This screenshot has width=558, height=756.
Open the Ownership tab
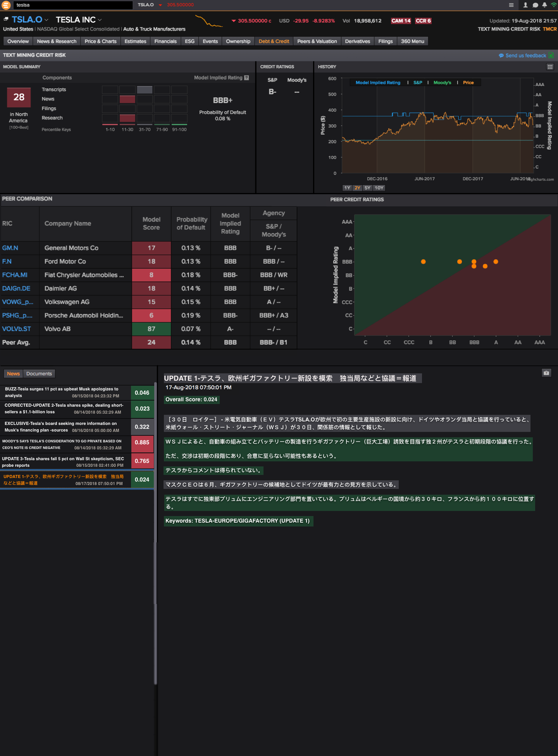(238, 41)
